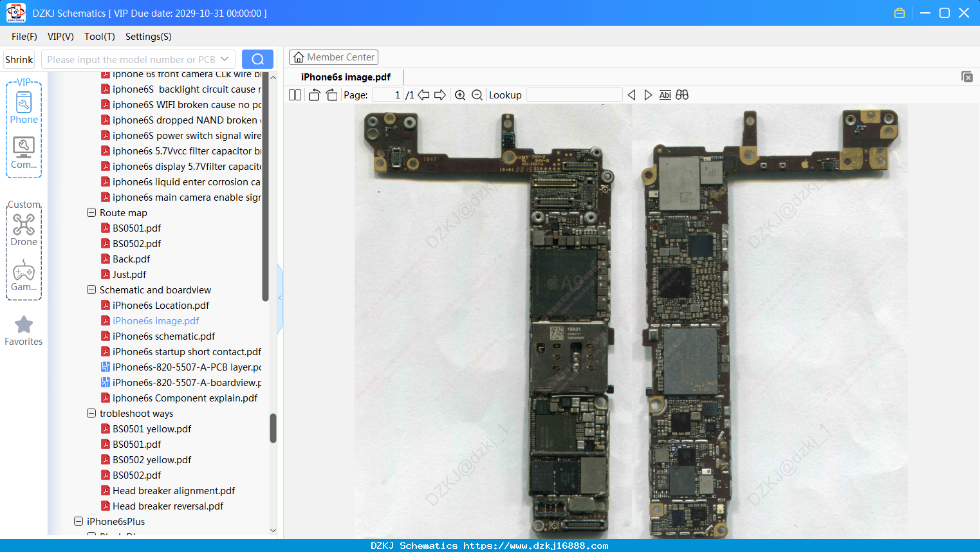Toggle the two-page view icon
980x552 pixels.
pyautogui.click(x=295, y=95)
